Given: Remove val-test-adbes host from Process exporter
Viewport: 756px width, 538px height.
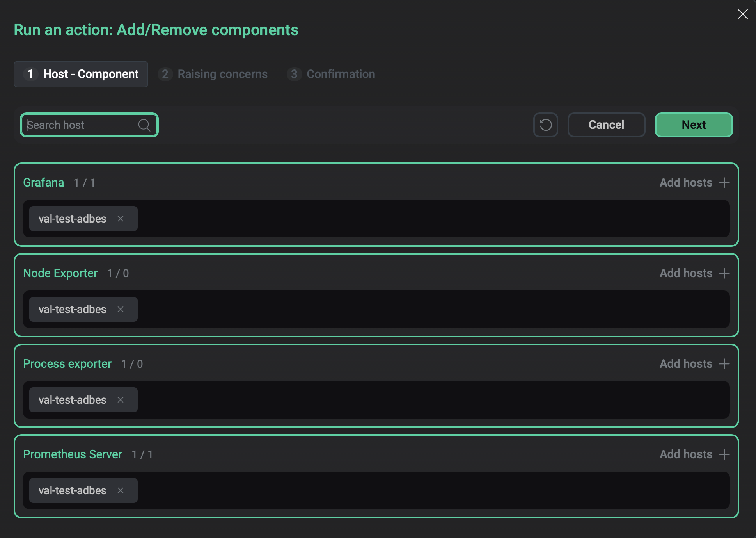Looking at the screenshot, I should click(121, 400).
